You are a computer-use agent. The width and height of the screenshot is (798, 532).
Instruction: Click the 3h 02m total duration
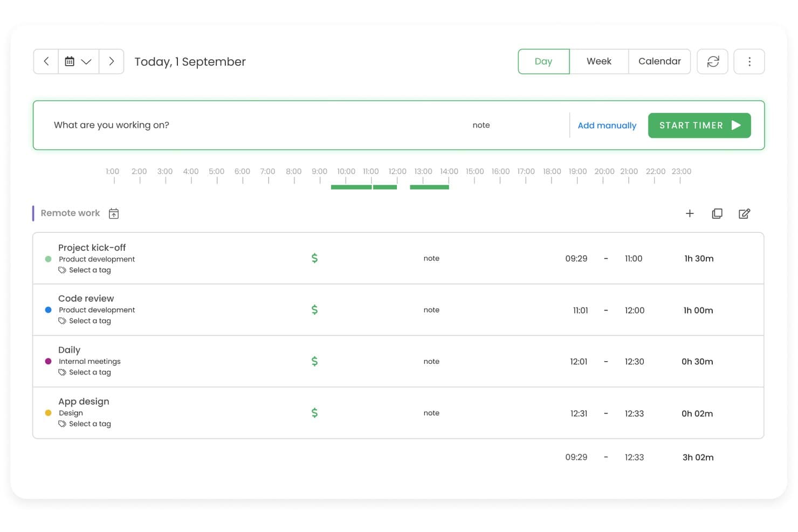[698, 458]
